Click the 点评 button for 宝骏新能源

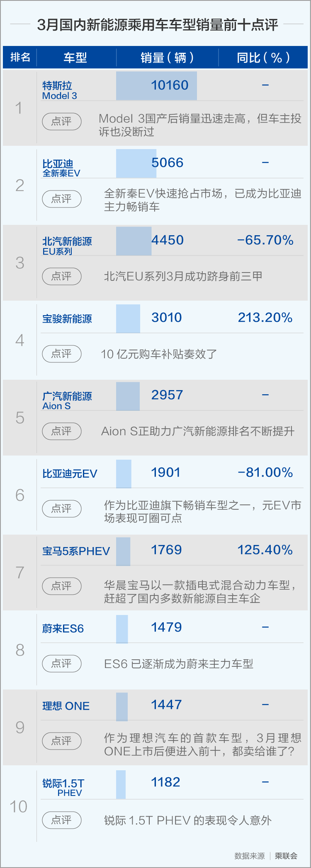click(62, 354)
